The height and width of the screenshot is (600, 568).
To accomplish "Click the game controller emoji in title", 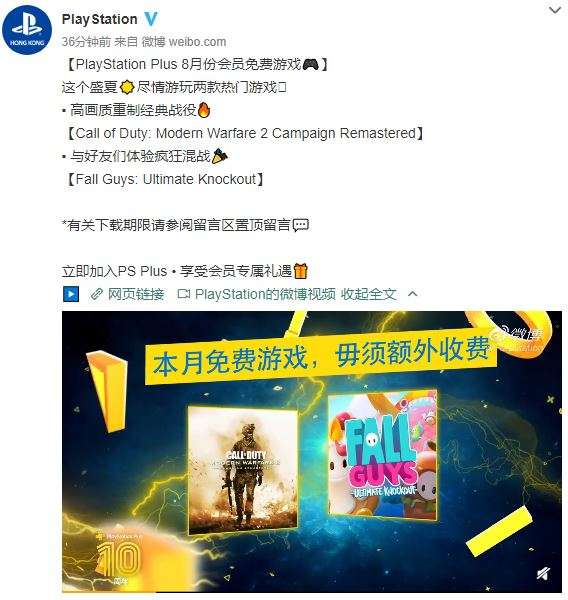I will click(310, 64).
